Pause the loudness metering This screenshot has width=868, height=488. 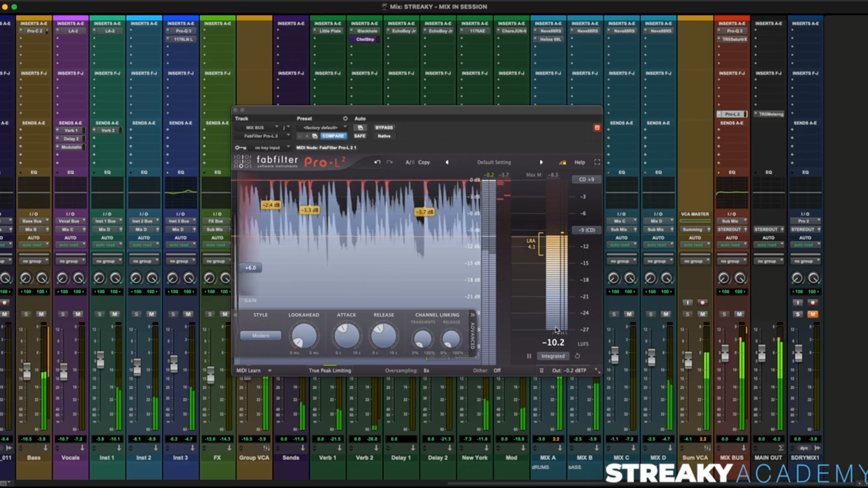[529, 356]
